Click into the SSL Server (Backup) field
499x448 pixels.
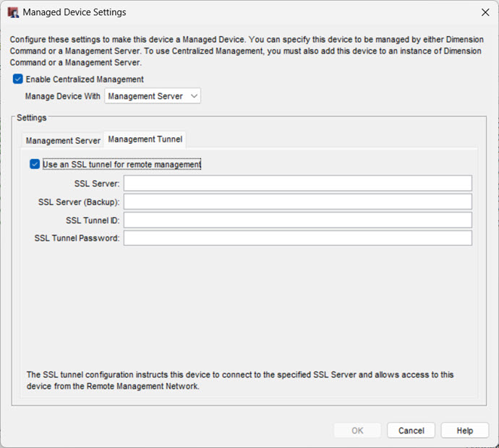point(297,202)
